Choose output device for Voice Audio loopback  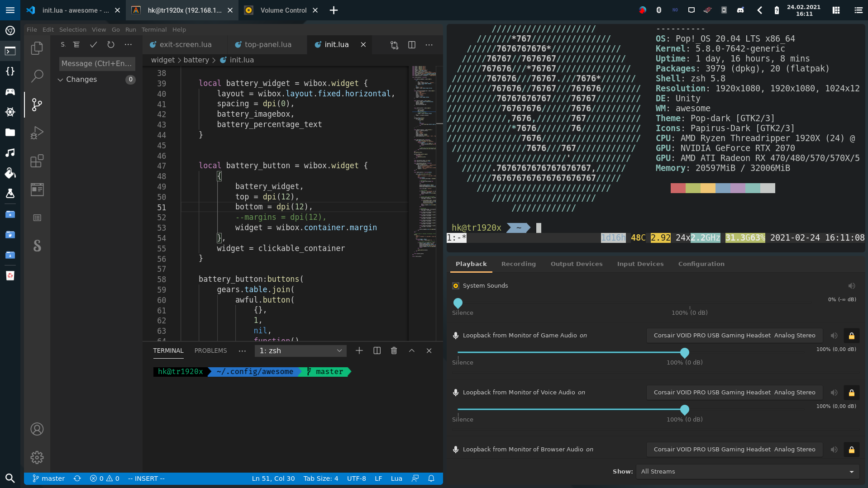[x=734, y=393]
